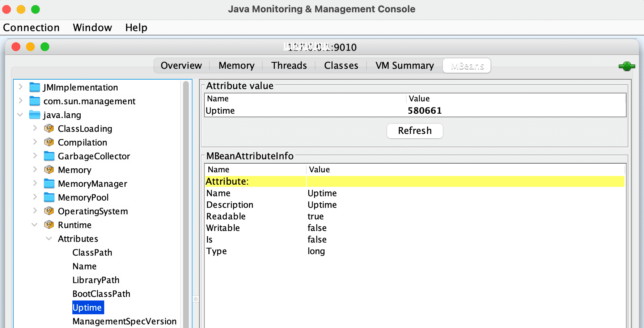This screenshot has height=328, width=644.
Task: Click the JMImplementation folder icon
Action: (34, 87)
